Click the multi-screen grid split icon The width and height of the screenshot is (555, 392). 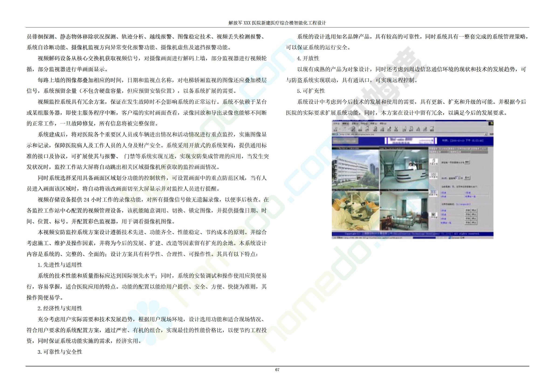[x=433, y=193]
